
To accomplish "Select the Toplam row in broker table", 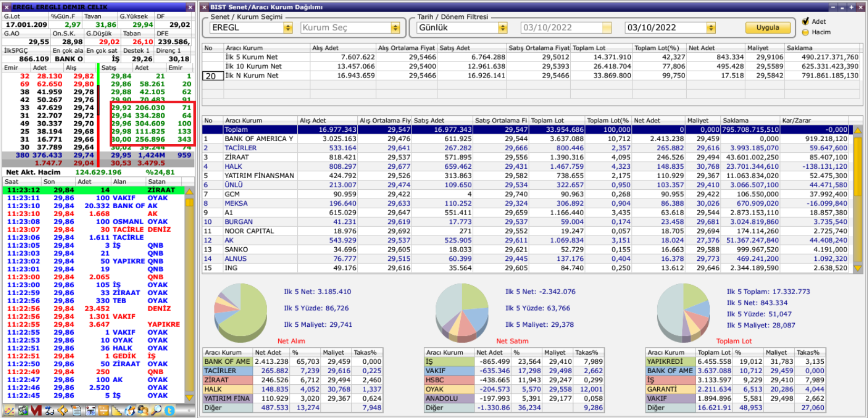I will tap(526, 130).
